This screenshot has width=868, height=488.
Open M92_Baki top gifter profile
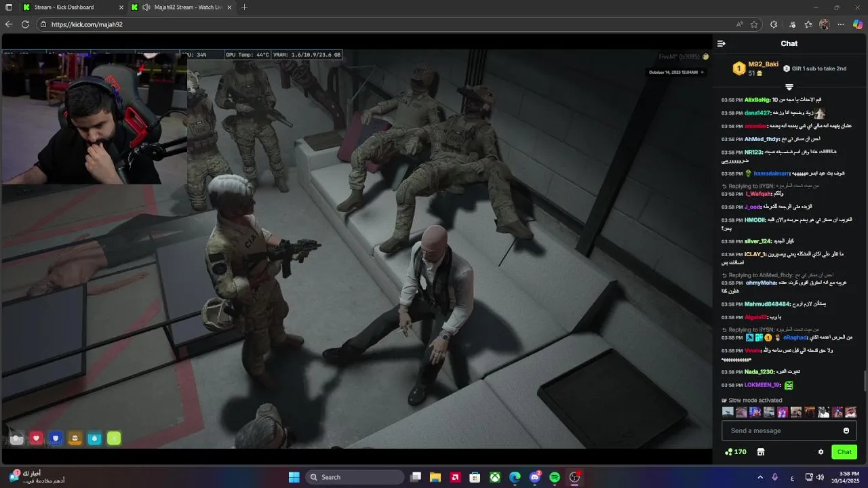tap(763, 64)
